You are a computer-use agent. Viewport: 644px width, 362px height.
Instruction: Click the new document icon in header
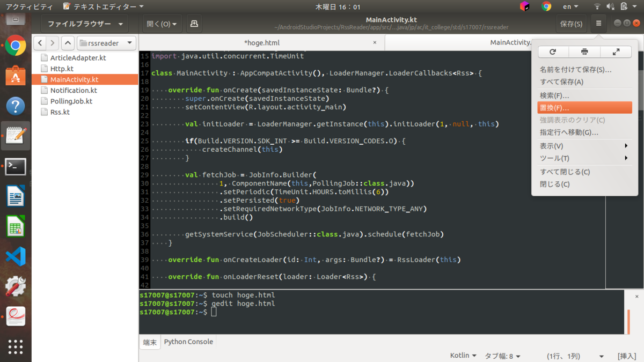pos(194,24)
